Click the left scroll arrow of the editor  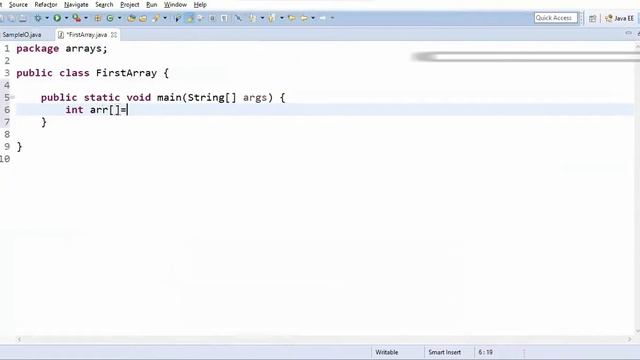tap(19, 339)
